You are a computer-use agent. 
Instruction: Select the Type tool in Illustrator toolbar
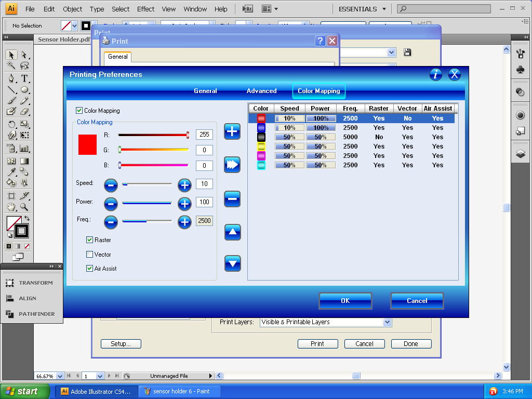(x=24, y=78)
